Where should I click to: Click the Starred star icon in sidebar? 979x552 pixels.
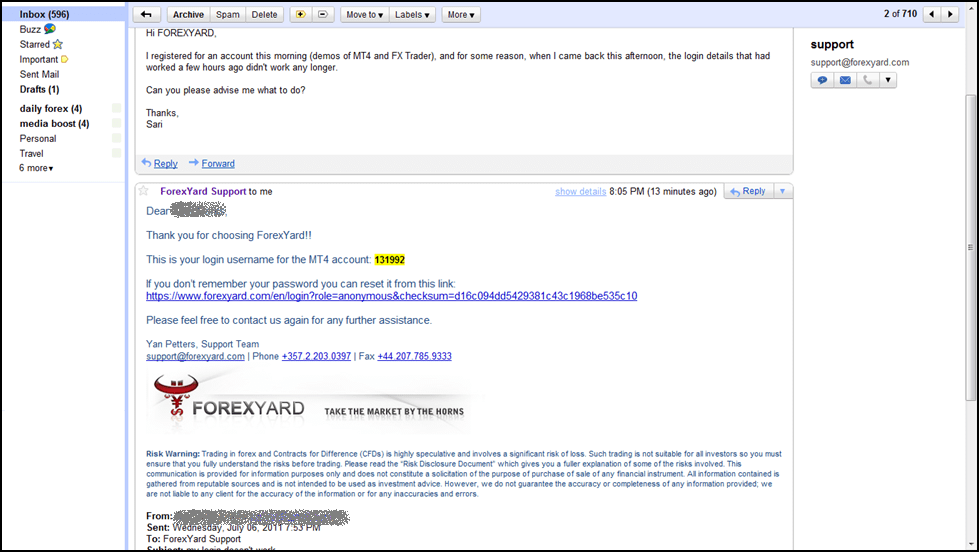pyautogui.click(x=57, y=44)
